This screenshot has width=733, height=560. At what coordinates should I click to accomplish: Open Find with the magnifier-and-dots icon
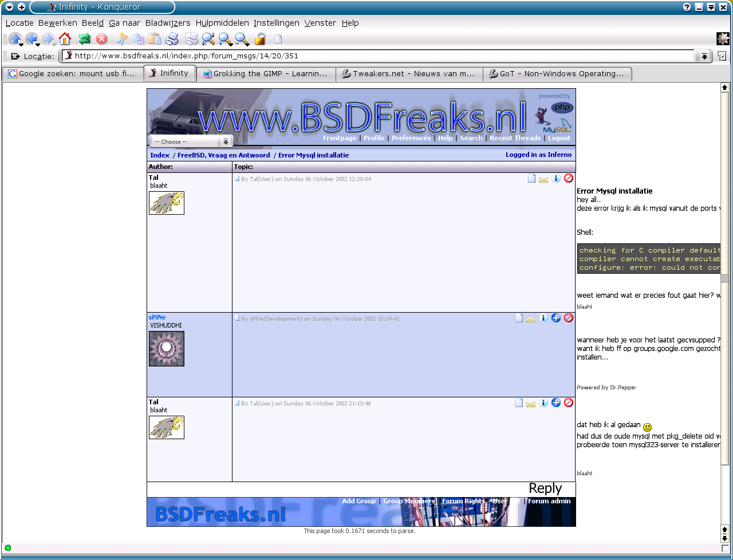[208, 39]
